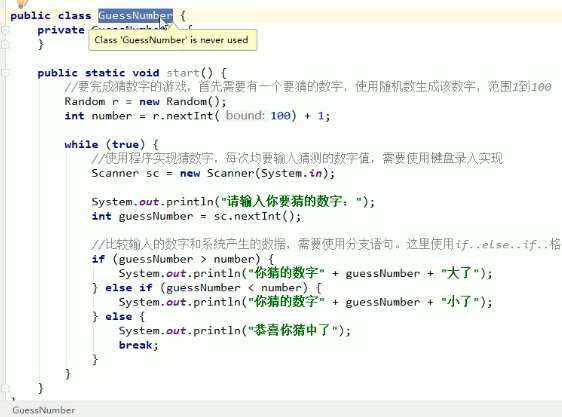This screenshot has height=417, width=562.
Task: Click the private keyword
Action: (61, 30)
